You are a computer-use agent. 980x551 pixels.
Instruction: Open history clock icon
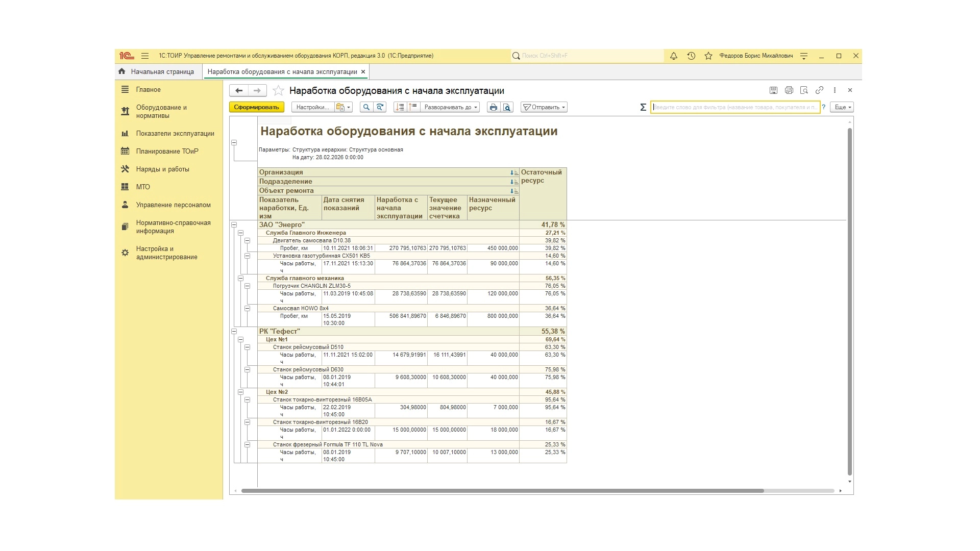(691, 56)
